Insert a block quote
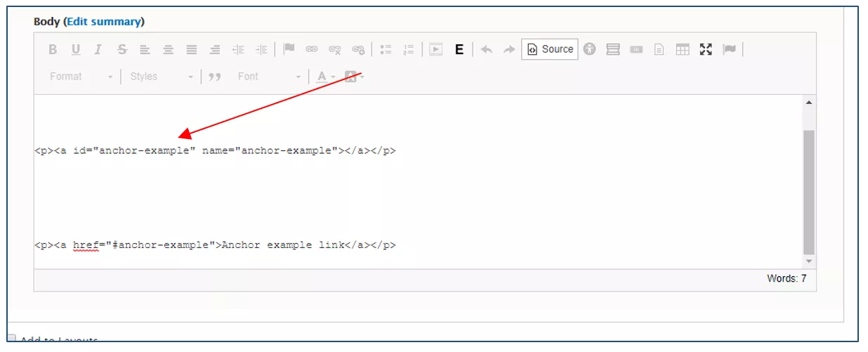 215,77
